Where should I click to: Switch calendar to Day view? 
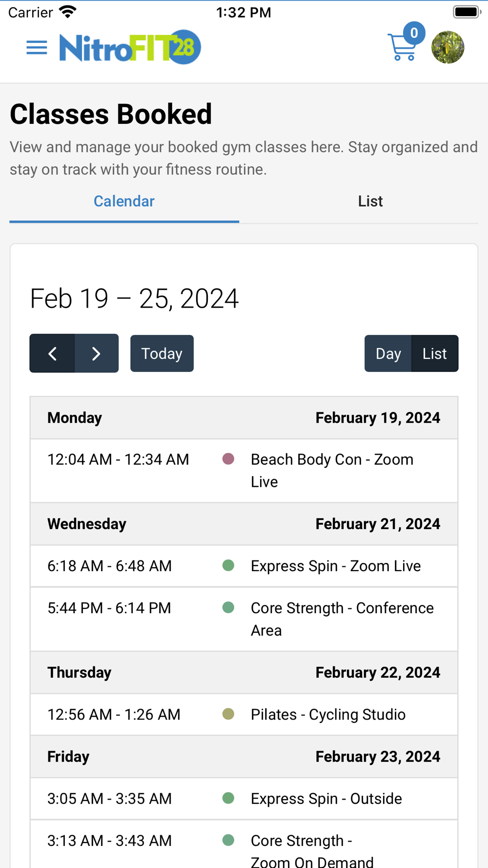pos(388,353)
